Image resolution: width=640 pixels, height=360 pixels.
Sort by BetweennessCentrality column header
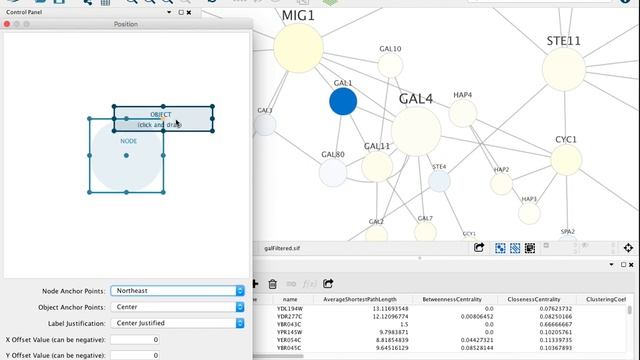pos(452,299)
